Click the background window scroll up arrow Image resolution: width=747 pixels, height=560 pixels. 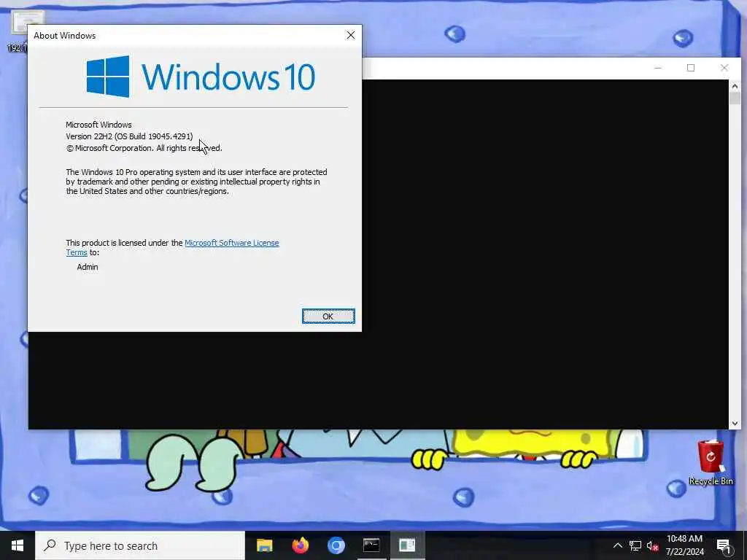735,86
